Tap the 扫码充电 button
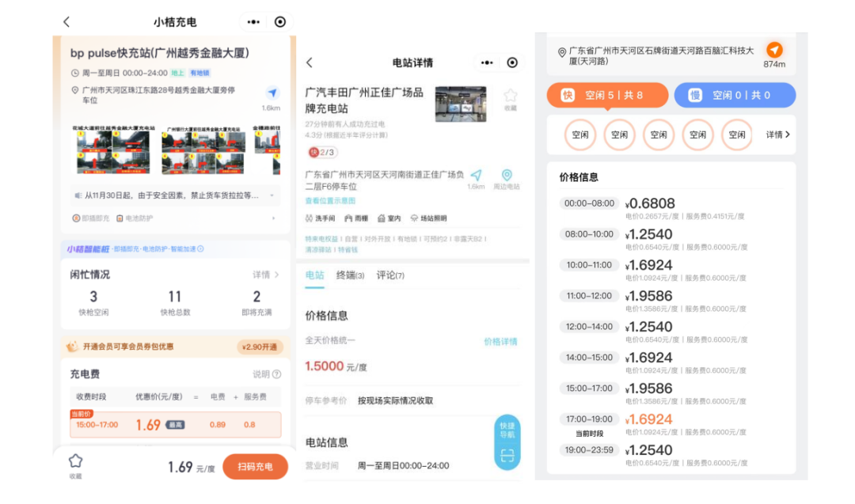Image resolution: width=855 pixels, height=504 pixels. click(255, 466)
